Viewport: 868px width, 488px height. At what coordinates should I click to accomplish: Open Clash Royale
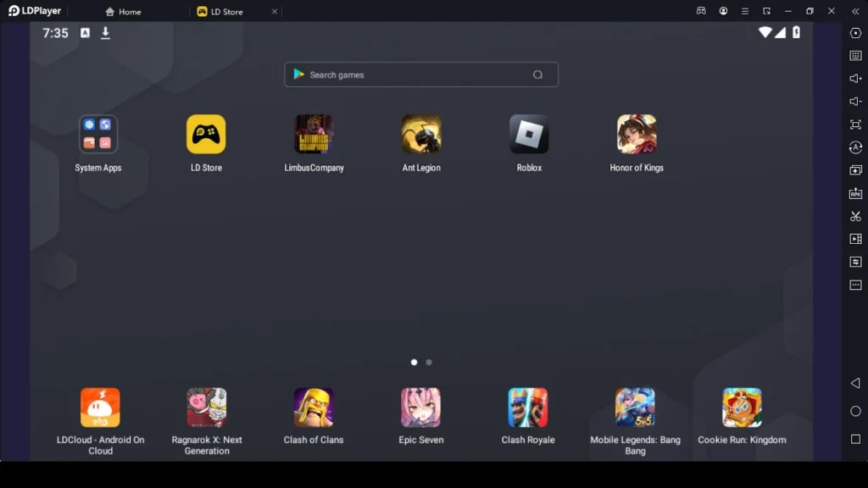point(528,408)
